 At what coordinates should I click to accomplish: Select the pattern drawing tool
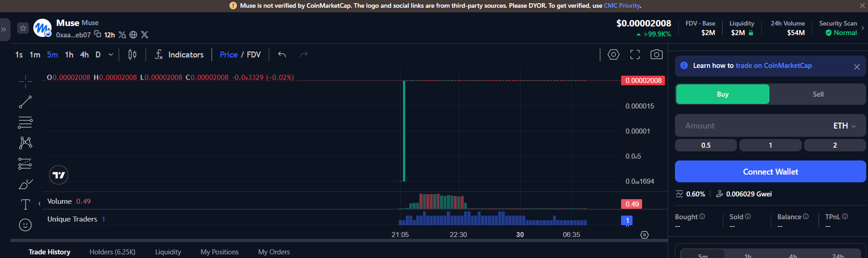click(26, 143)
